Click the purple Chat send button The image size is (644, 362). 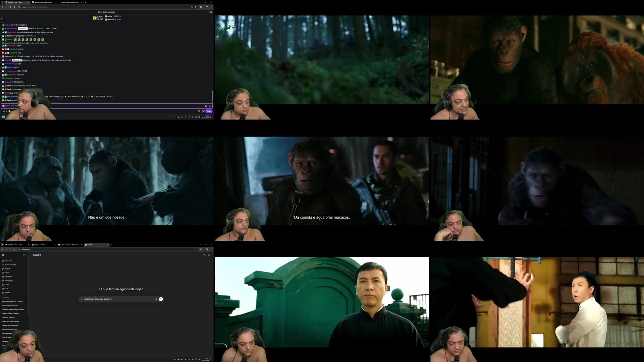[x=209, y=111]
